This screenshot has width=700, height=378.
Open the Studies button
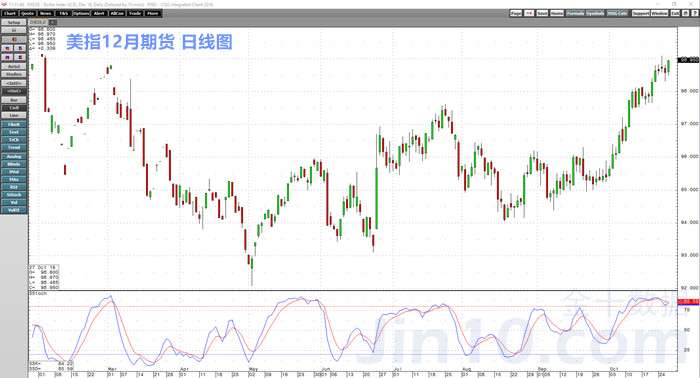(x=14, y=74)
